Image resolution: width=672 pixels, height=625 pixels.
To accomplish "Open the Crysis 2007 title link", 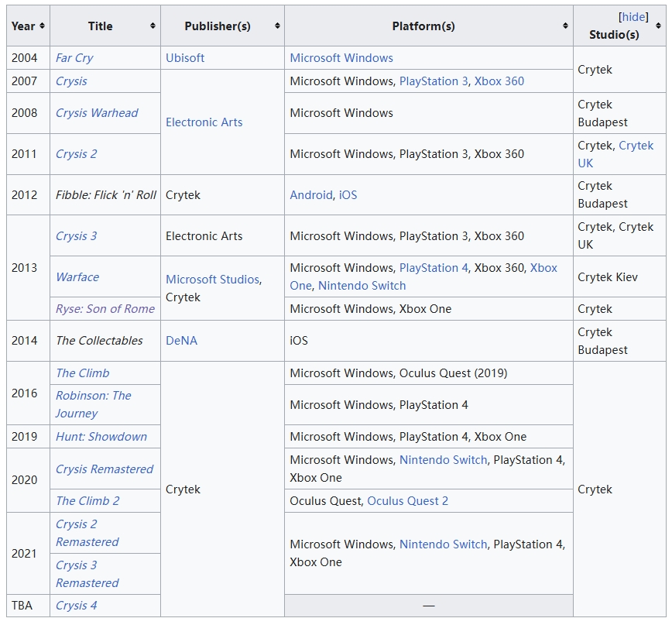I will pos(71,81).
